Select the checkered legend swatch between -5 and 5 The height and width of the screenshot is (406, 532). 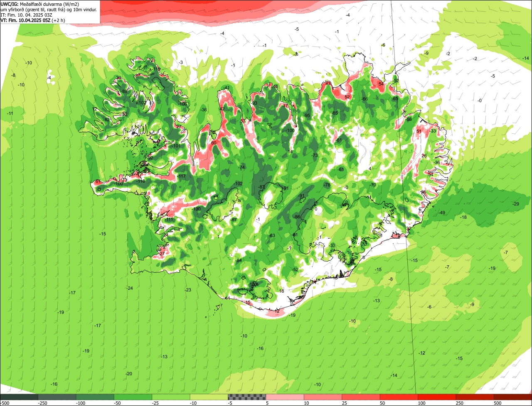coord(247,397)
